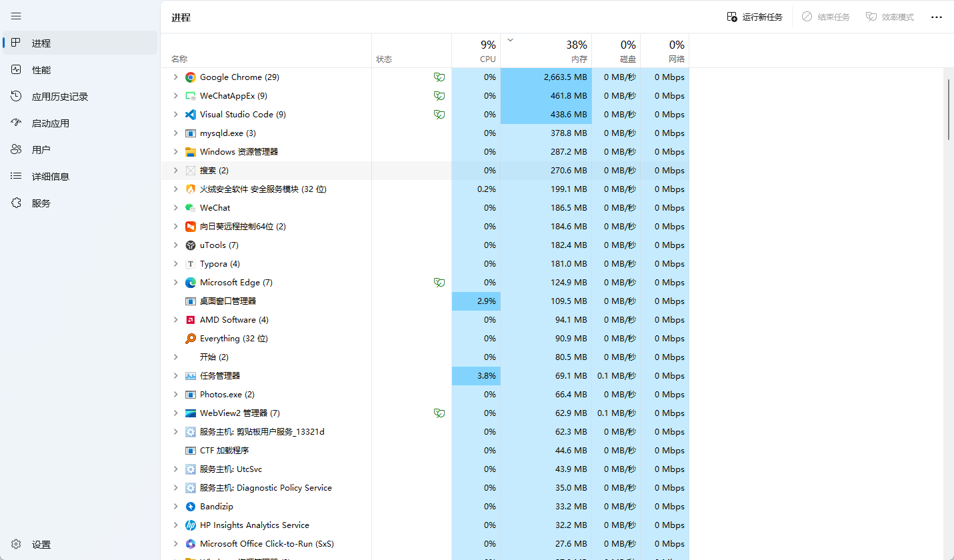Select 服务主机: Diagnostic Policy Service row
Image resolution: width=954 pixels, height=560 pixels.
425,488
